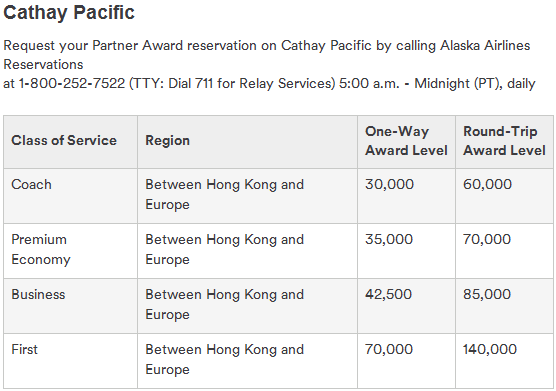
Task: Click the Cathay Pacific heading
Action: [x=69, y=12]
